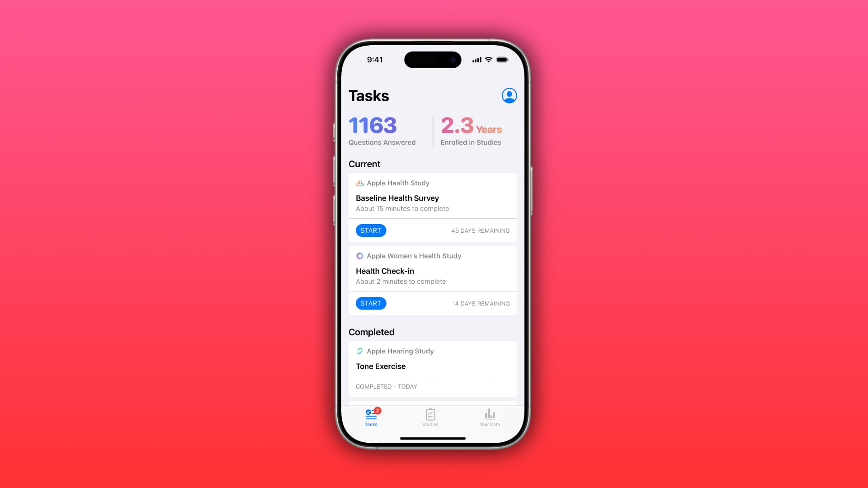Tap the Tone Exercise completed task

pyautogui.click(x=433, y=366)
